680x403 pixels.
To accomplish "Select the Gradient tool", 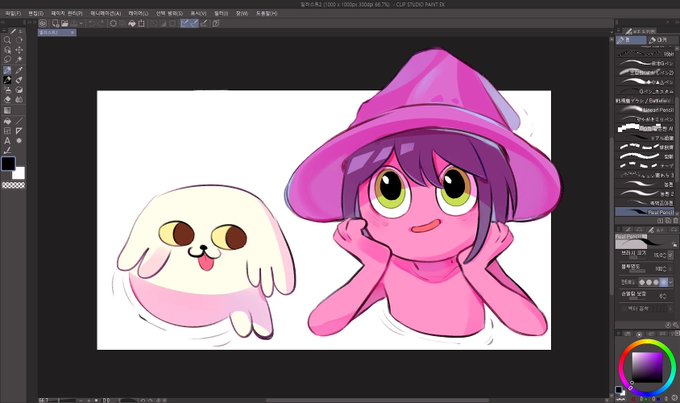I will [x=7, y=111].
